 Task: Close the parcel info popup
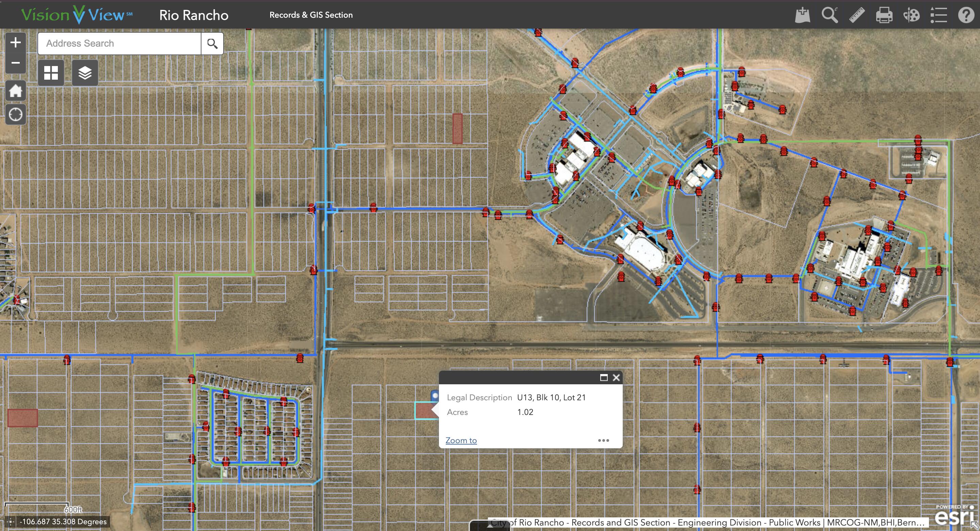pos(616,377)
